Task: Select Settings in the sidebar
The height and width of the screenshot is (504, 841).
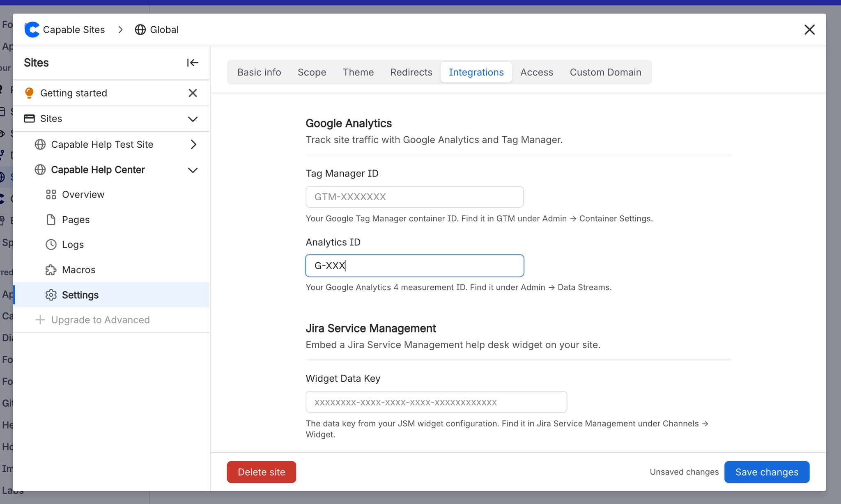Action: click(111, 295)
